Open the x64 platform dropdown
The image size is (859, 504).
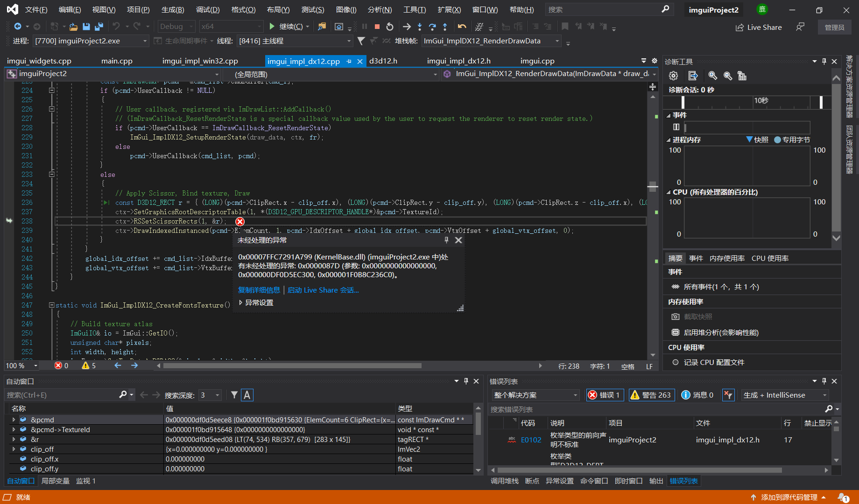click(x=231, y=26)
